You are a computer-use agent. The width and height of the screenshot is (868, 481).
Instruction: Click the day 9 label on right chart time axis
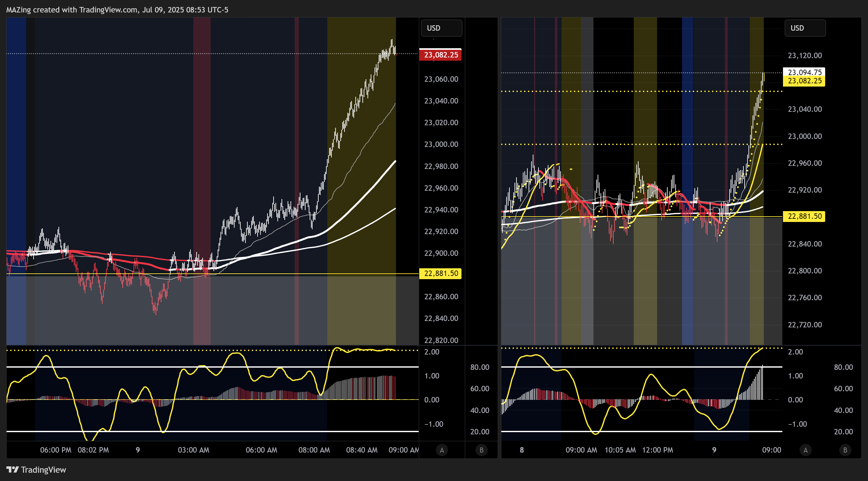[x=714, y=450]
